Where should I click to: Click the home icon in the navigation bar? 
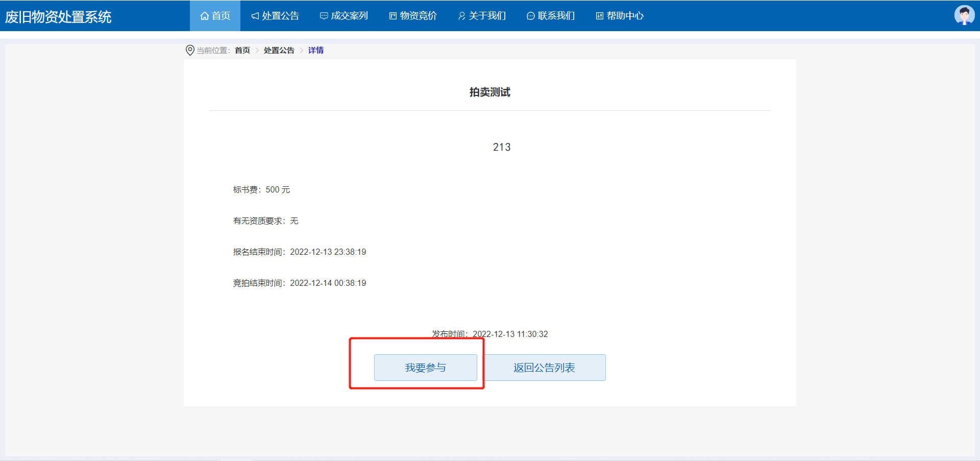205,16
